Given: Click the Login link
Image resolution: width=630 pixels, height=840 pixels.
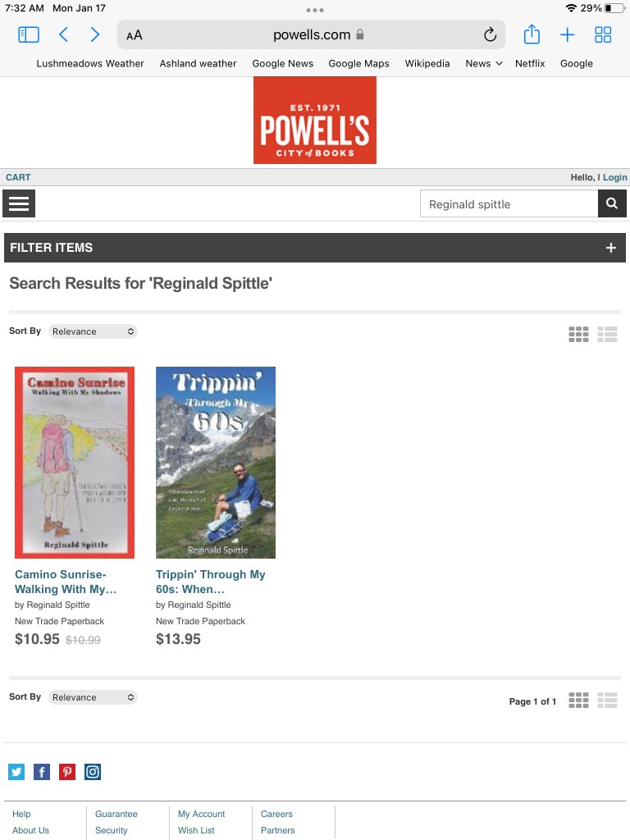Looking at the screenshot, I should click(615, 177).
